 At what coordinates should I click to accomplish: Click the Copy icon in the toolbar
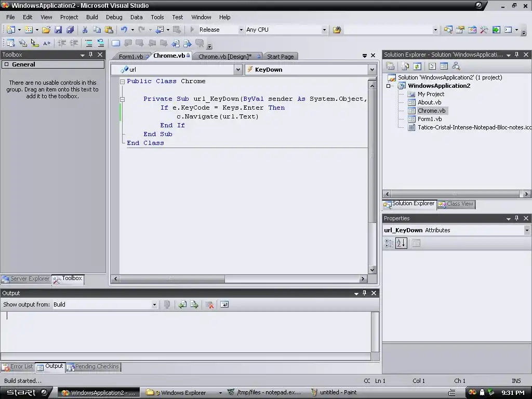pyautogui.click(x=97, y=30)
